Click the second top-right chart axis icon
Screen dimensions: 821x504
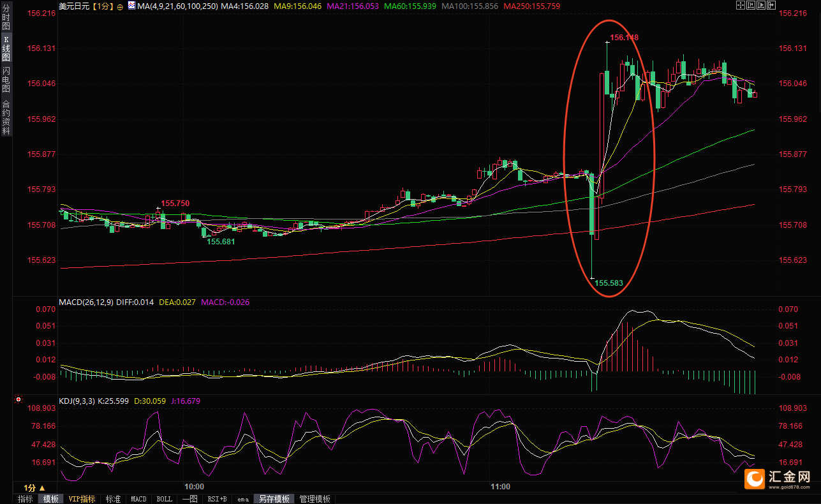[x=751, y=5]
